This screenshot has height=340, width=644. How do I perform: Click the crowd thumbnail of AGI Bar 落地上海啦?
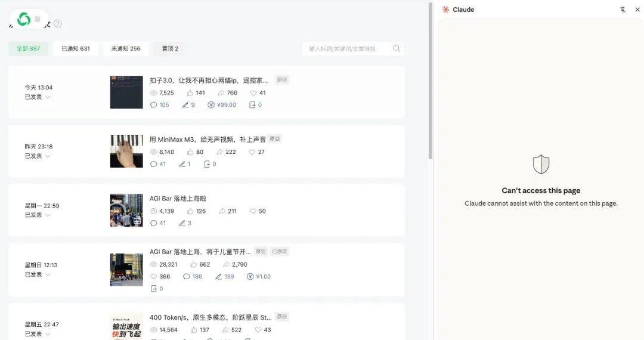point(126,210)
